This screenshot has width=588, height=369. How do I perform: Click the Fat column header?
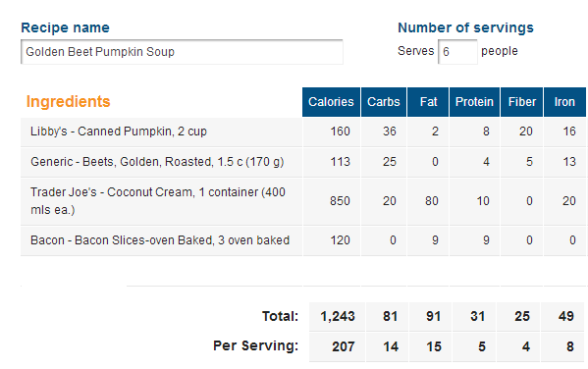point(428,102)
